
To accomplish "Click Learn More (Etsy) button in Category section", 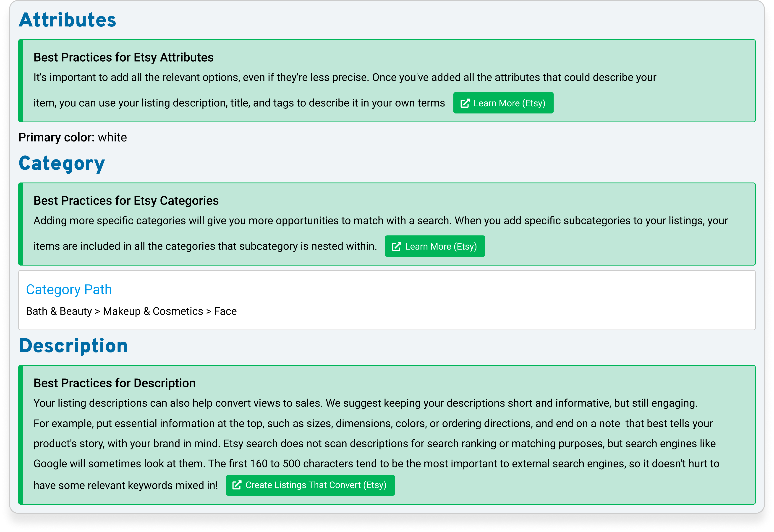I will click(x=435, y=246).
